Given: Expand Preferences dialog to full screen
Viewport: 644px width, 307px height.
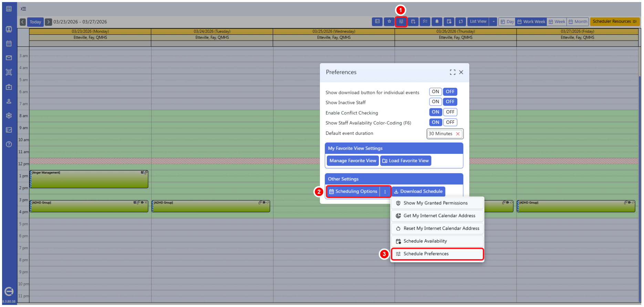Looking at the screenshot, I should point(453,72).
